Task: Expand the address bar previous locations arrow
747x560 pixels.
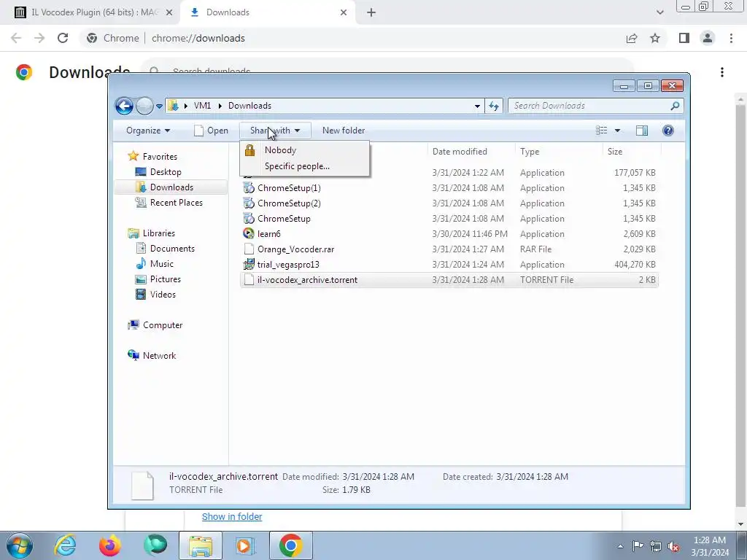Action: [477, 106]
